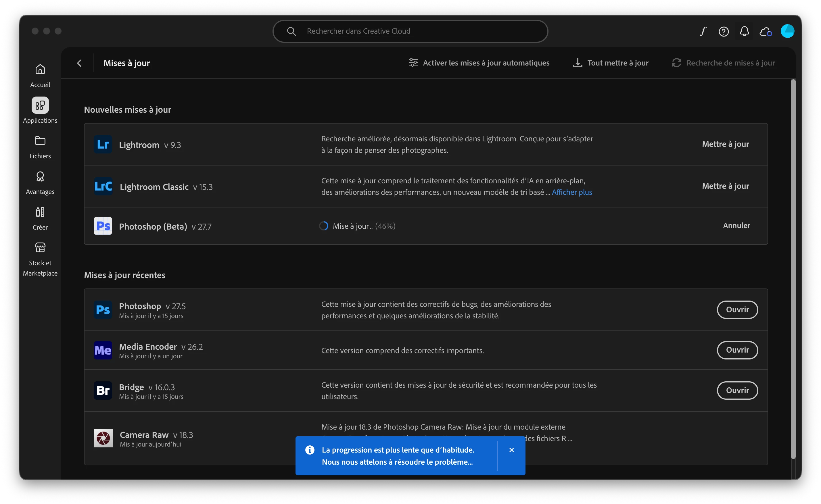This screenshot has height=504, width=821.
Task: Enable automatic updates option
Action: tap(479, 63)
